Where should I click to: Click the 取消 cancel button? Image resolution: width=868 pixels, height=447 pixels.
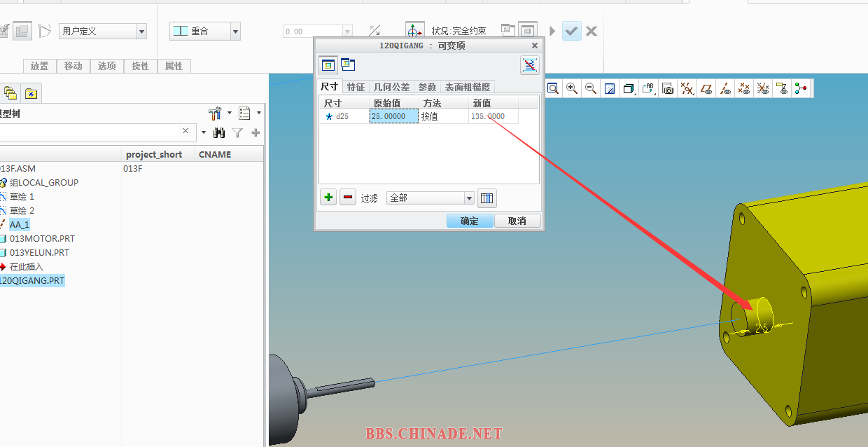point(517,221)
